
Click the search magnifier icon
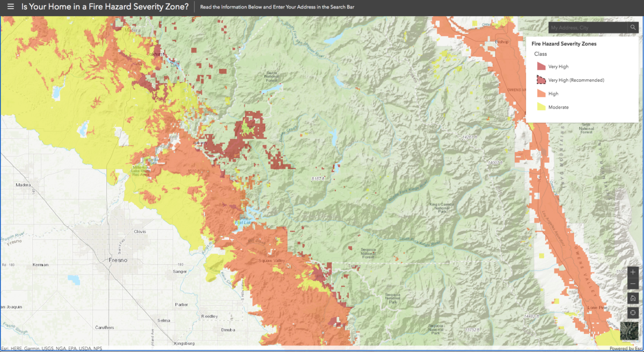tap(633, 27)
